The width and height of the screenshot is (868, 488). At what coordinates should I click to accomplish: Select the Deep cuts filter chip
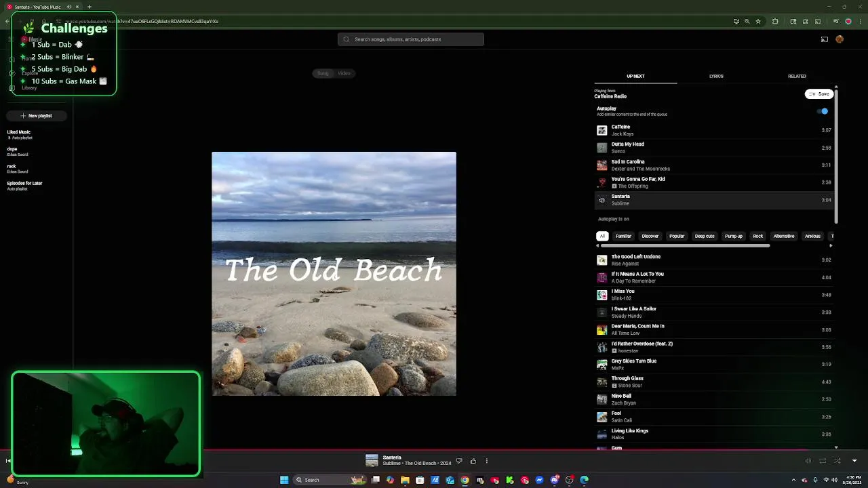pos(705,236)
